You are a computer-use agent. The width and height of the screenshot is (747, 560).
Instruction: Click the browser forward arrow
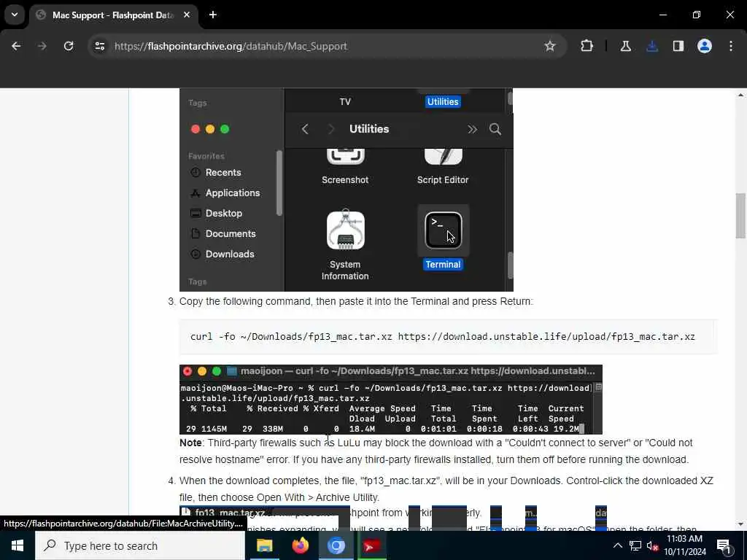click(x=42, y=46)
